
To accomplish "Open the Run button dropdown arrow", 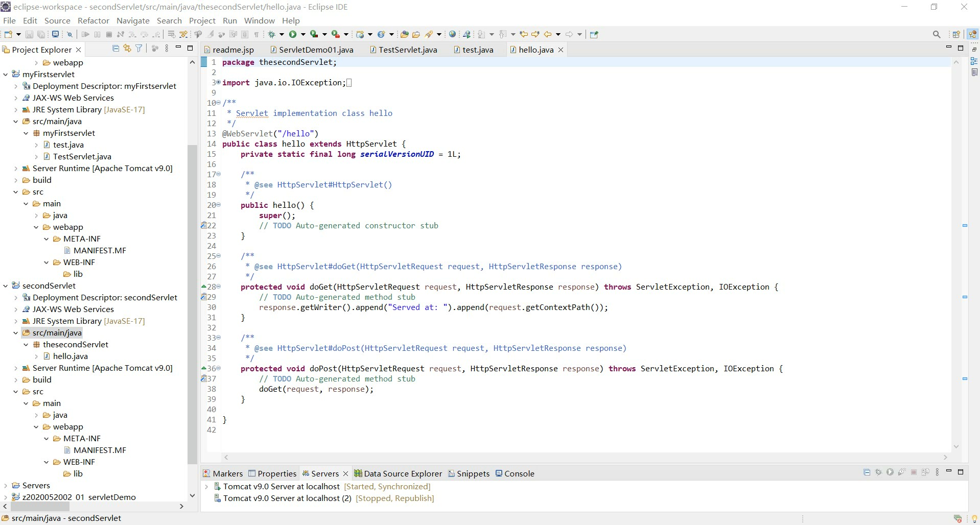I will (x=303, y=35).
